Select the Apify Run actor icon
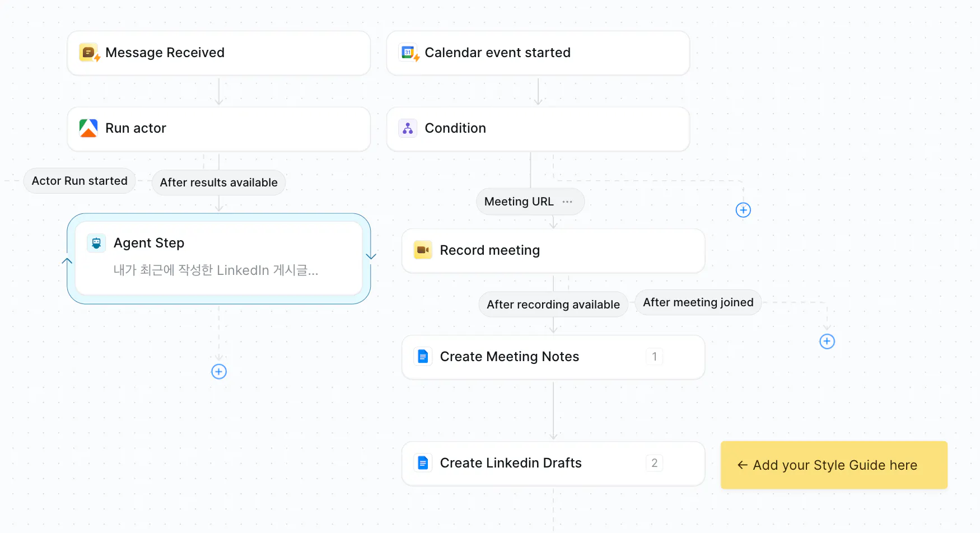 pyautogui.click(x=88, y=128)
